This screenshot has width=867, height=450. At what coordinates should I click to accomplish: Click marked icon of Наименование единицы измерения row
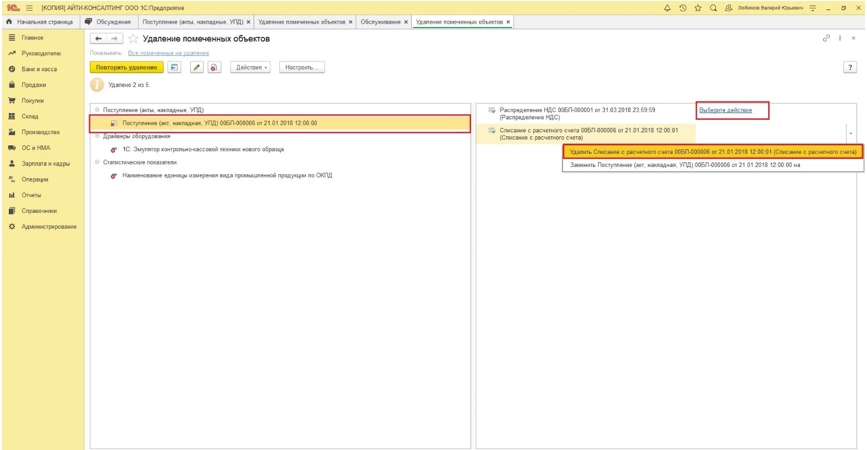(x=113, y=176)
